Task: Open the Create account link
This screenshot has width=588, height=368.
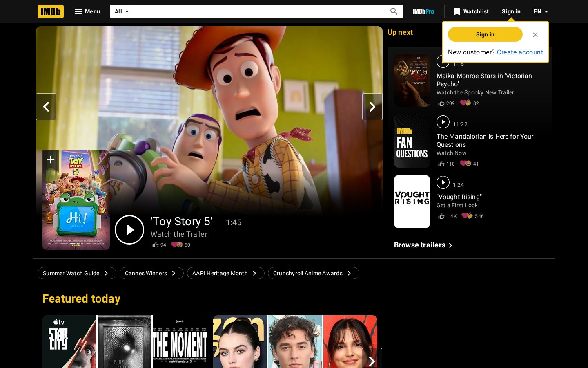Action: (520, 52)
